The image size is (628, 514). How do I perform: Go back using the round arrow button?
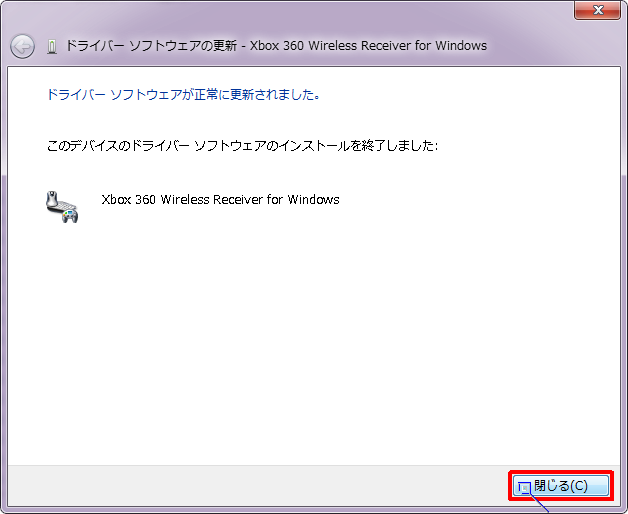click(x=22, y=46)
